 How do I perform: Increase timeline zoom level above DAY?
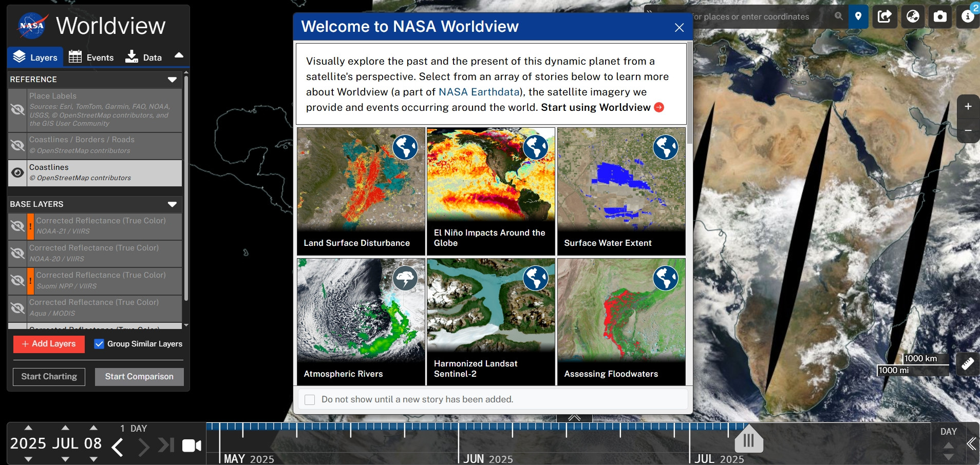pos(949,444)
